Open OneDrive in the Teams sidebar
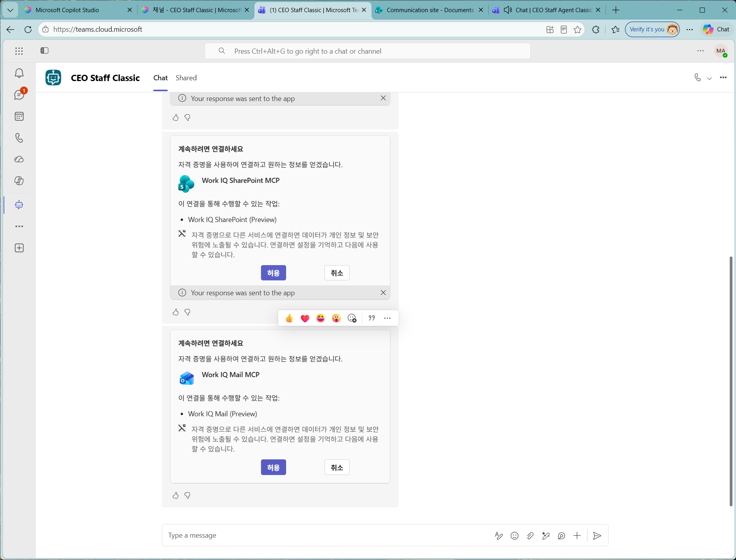Screen dimensions: 736x560 19,159
